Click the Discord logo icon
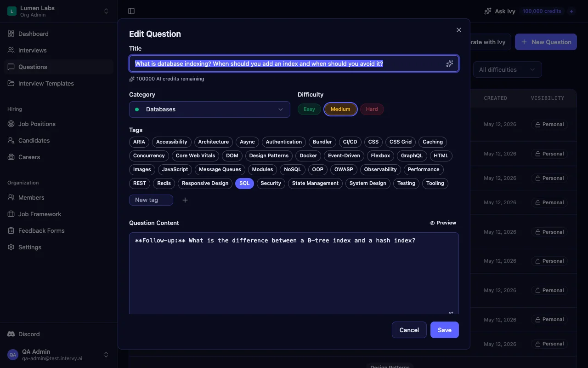The height and width of the screenshot is (368, 588). point(11,334)
